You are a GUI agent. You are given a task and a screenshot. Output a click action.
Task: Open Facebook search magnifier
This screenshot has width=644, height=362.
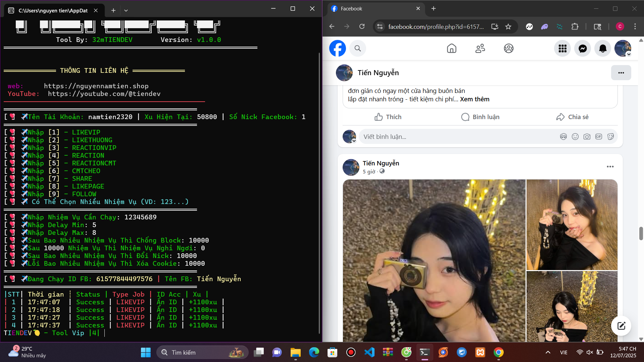358,48
